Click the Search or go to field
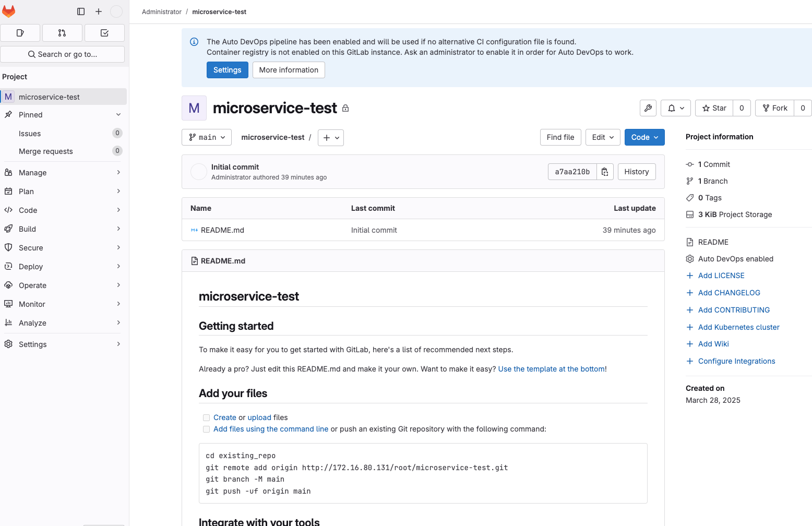812x526 pixels. pos(63,54)
